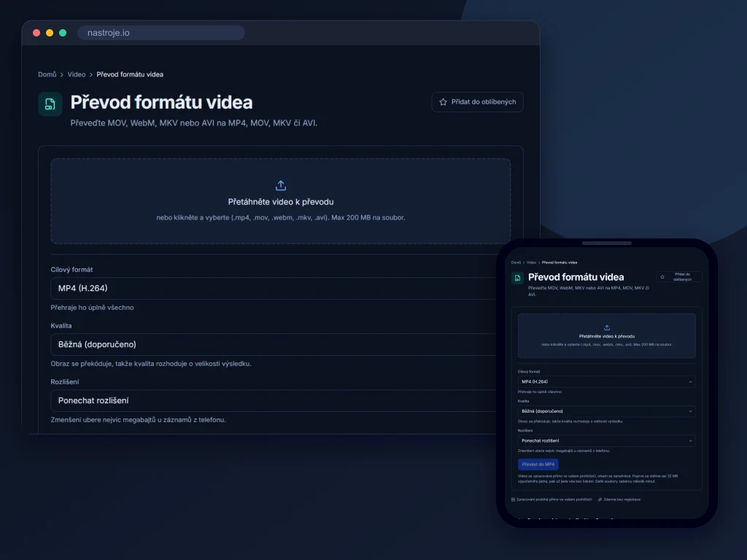
Task: Click the green maximize dot of browser window
Action: coord(63,33)
